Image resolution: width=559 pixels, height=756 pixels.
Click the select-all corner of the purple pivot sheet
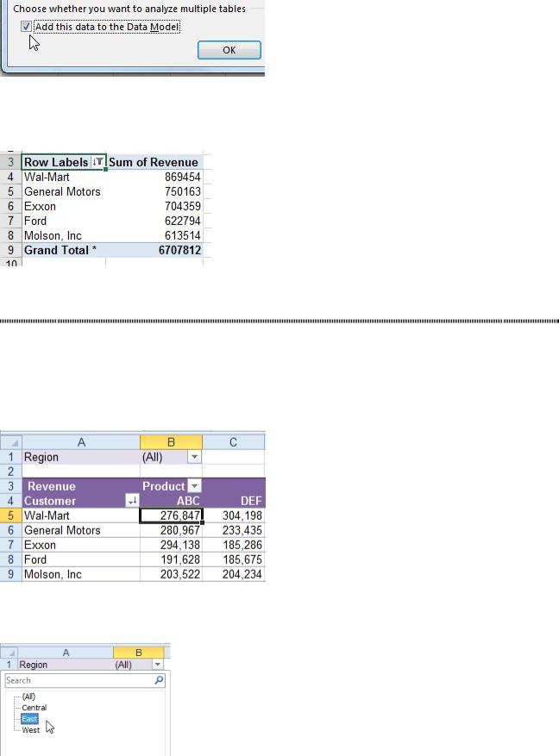[x=11, y=442]
